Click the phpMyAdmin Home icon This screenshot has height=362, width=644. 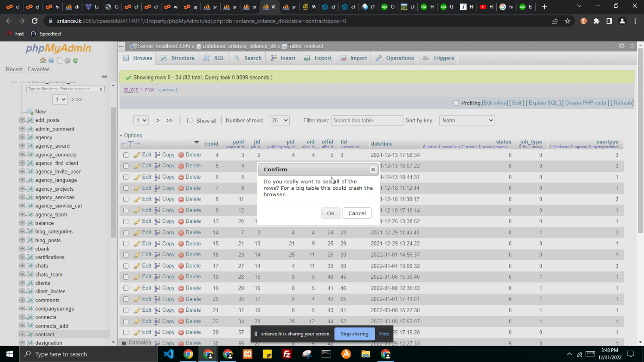pyautogui.click(x=43, y=61)
